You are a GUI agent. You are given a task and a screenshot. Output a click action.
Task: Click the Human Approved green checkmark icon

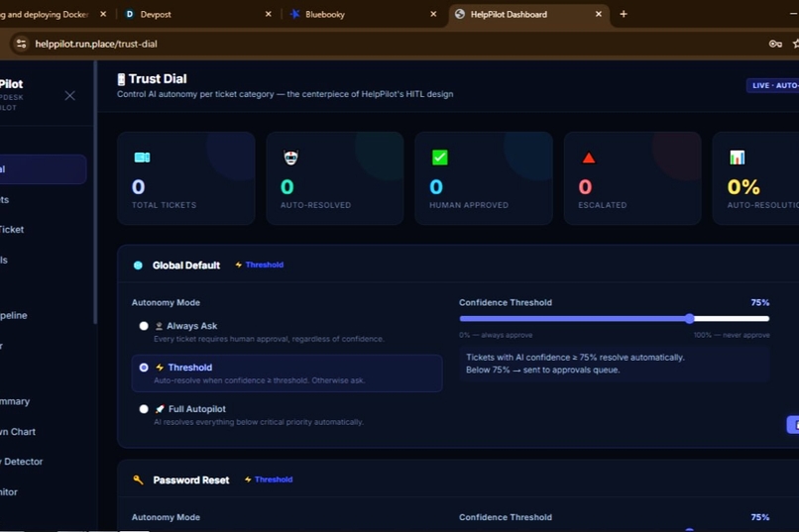coord(440,158)
